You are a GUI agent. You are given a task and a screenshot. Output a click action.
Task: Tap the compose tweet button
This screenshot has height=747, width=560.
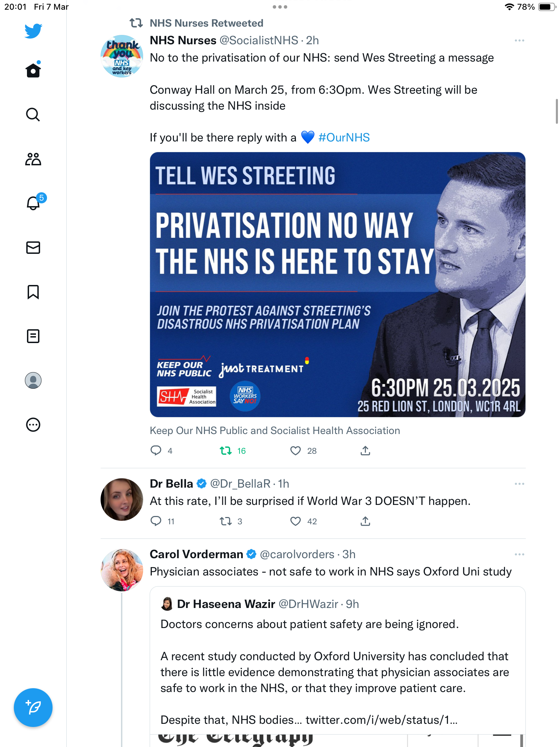click(x=33, y=708)
